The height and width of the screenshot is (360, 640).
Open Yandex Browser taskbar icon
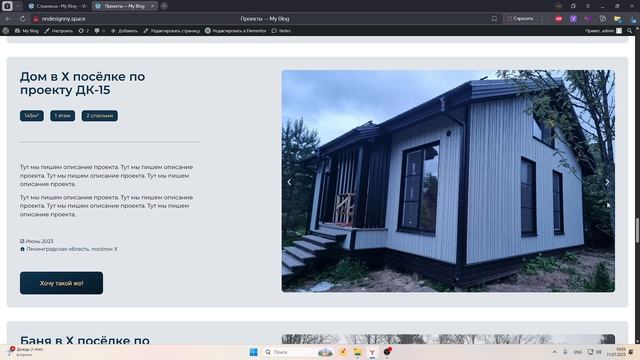pyautogui.click(x=372, y=352)
